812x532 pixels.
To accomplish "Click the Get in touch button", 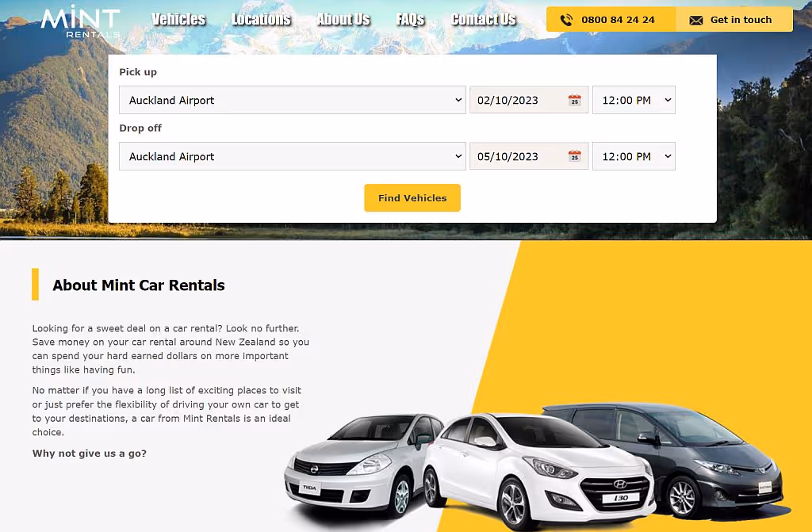I will 733,20.
